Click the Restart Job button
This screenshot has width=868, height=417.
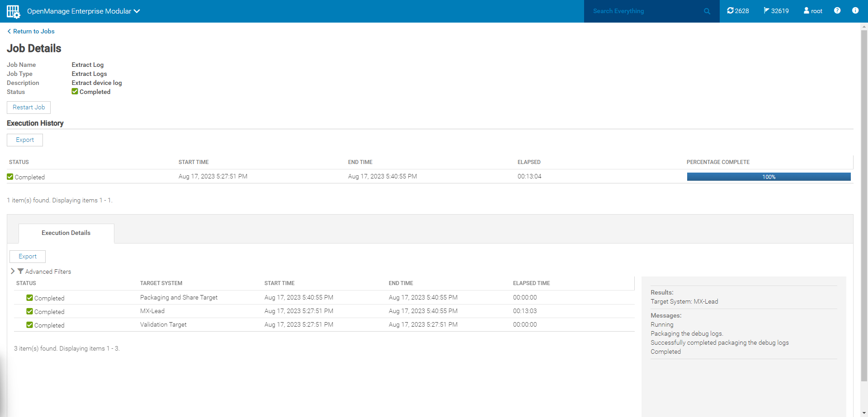(28, 107)
